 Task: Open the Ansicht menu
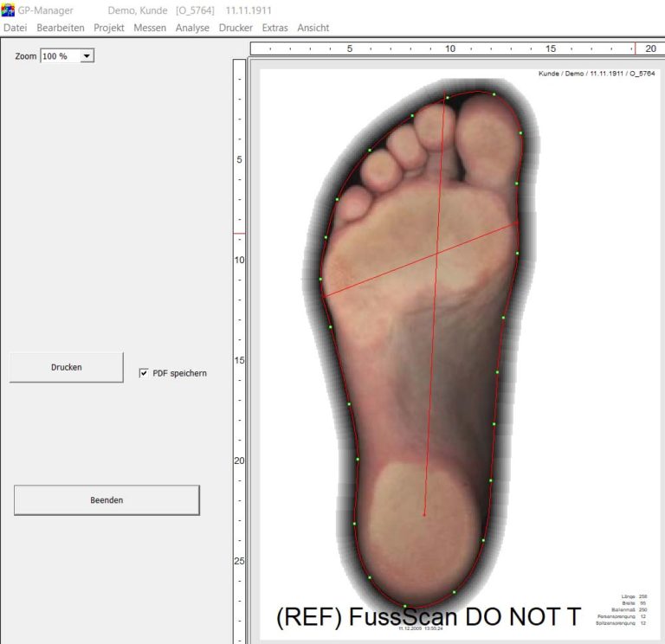[x=313, y=28]
